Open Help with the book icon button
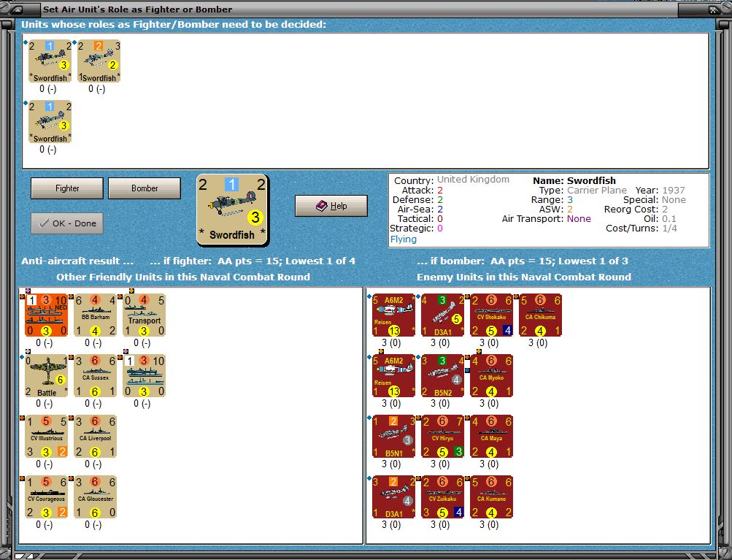 [331, 206]
